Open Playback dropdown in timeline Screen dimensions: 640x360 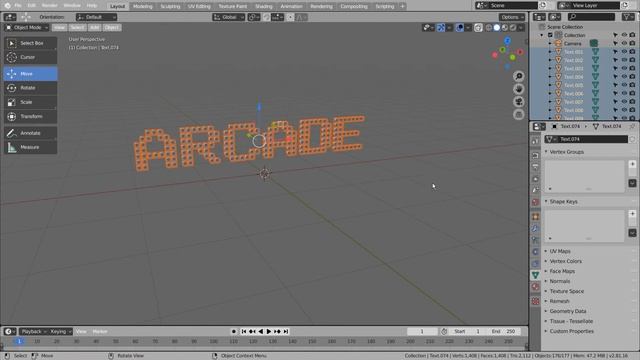pos(33,331)
